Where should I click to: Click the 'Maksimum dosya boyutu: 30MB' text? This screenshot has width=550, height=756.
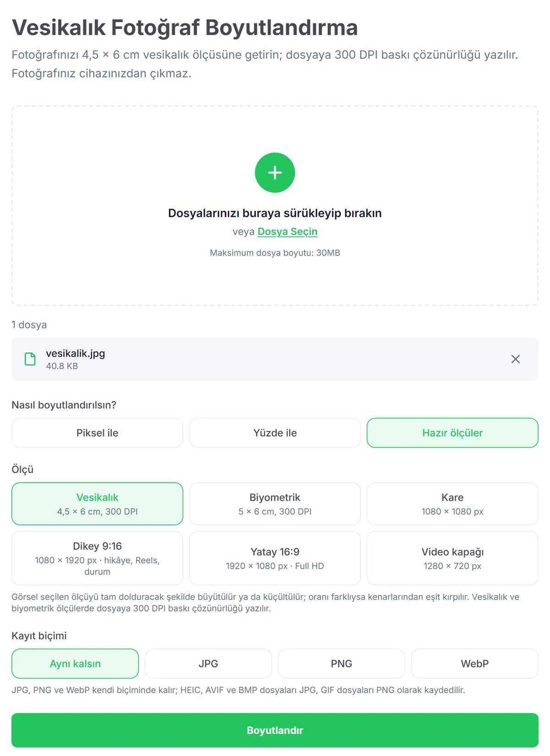[275, 253]
